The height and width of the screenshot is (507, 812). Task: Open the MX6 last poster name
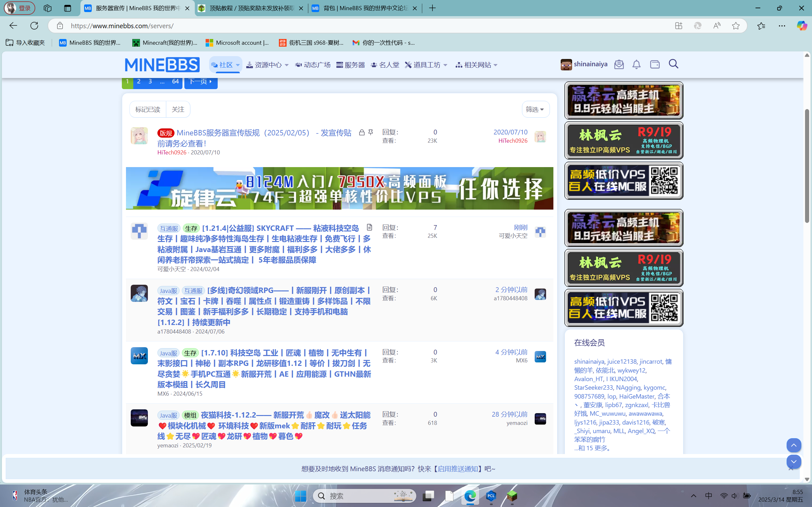coord(521,360)
